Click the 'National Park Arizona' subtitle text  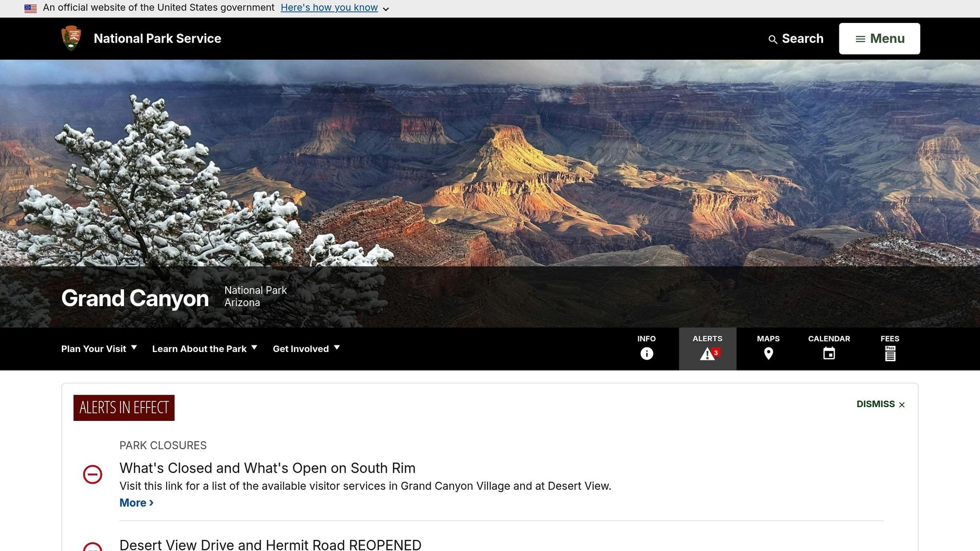(256, 297)
